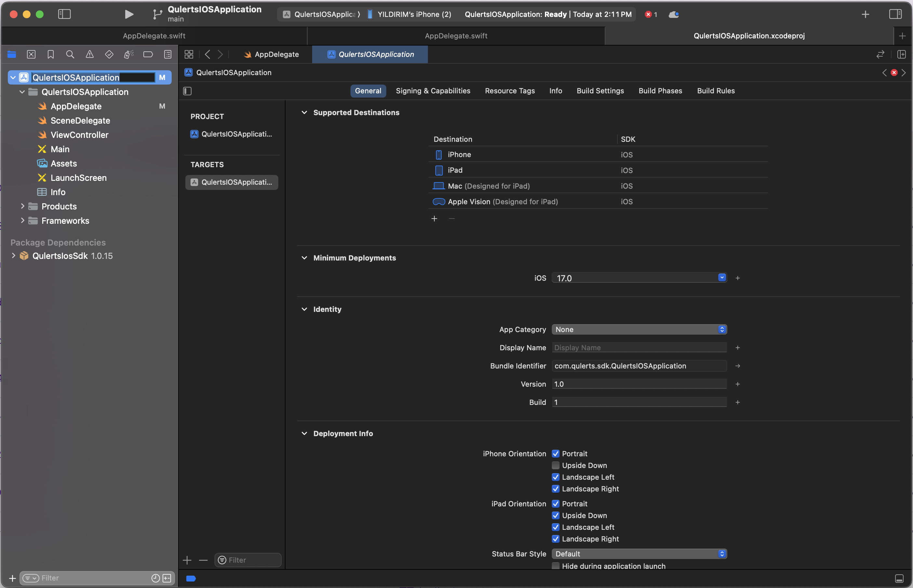
Task: Go back in editor history
Action: tap(207, 54)
